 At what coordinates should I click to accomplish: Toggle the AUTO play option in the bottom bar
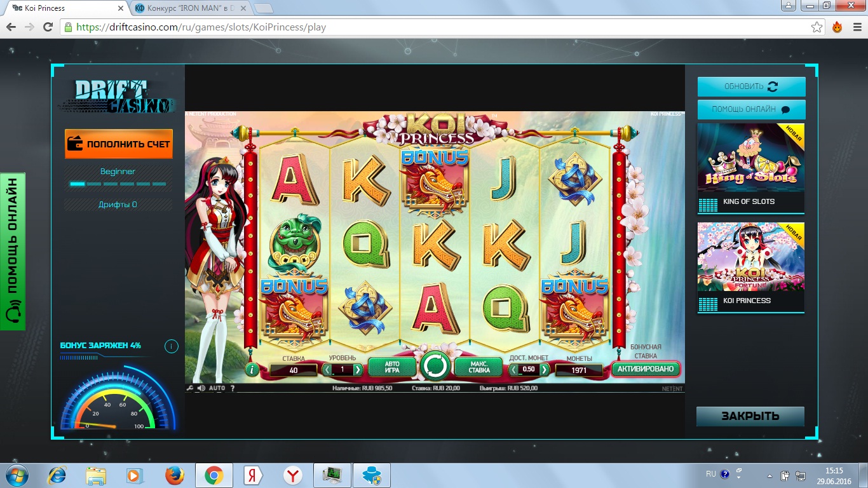pyautogui.click(x=217, y=388)
